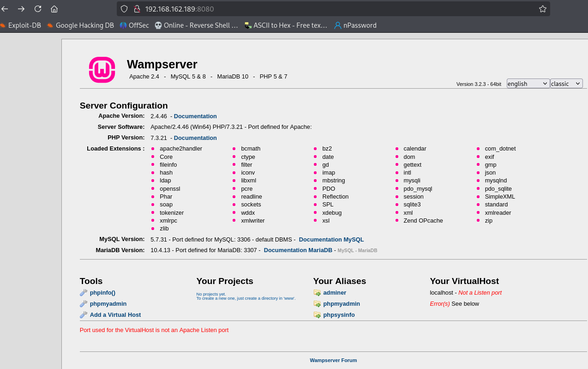Click the folder icon next to phpsysinfo
Screen dimensions: 588x369
point(317,315)
